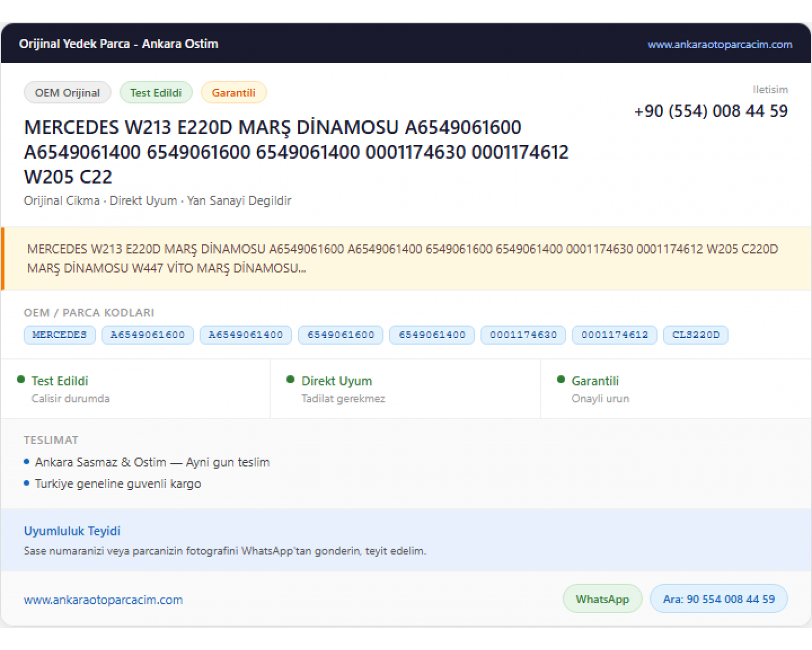Contact seller via WhatsApp button
This screenshot has height=650, width=812.
603,599
